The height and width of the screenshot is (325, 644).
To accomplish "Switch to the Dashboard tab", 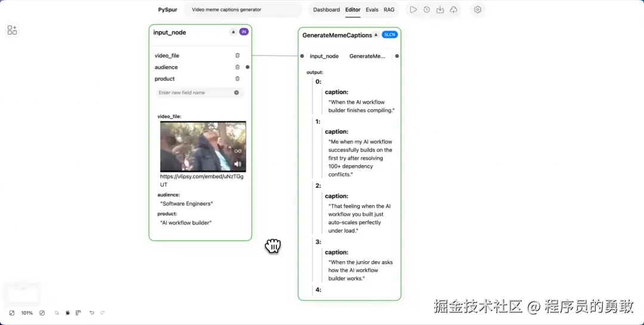I will [x=327, y=10].
